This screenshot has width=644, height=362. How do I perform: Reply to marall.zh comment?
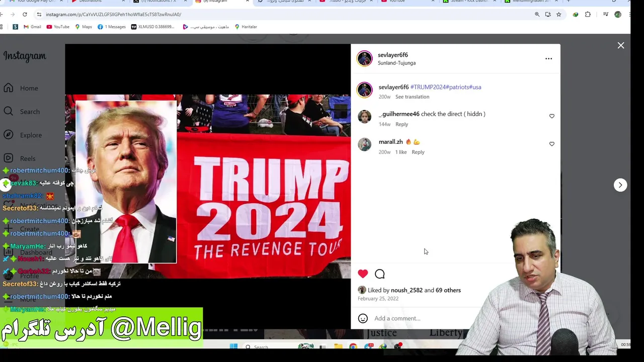click(418, 152)
